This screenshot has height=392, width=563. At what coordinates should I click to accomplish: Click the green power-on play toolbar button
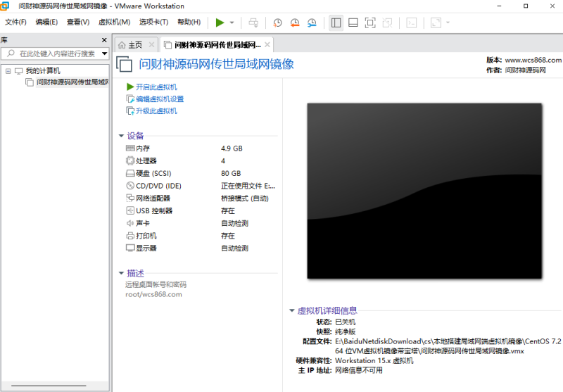[x=220, y=23]
